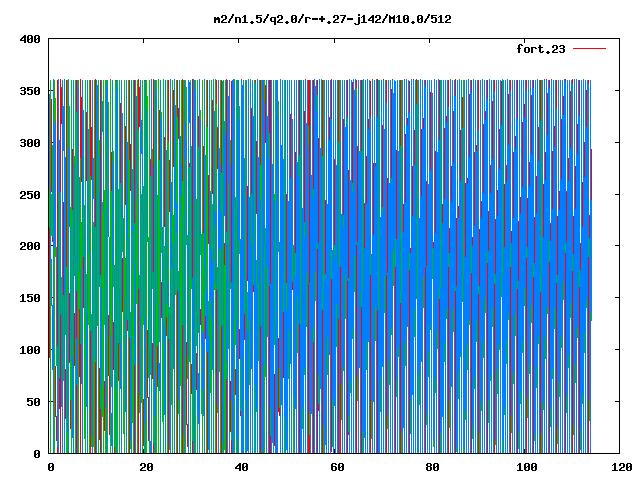
Task: Click the y-axis label 50
Action: coord(33,402)
